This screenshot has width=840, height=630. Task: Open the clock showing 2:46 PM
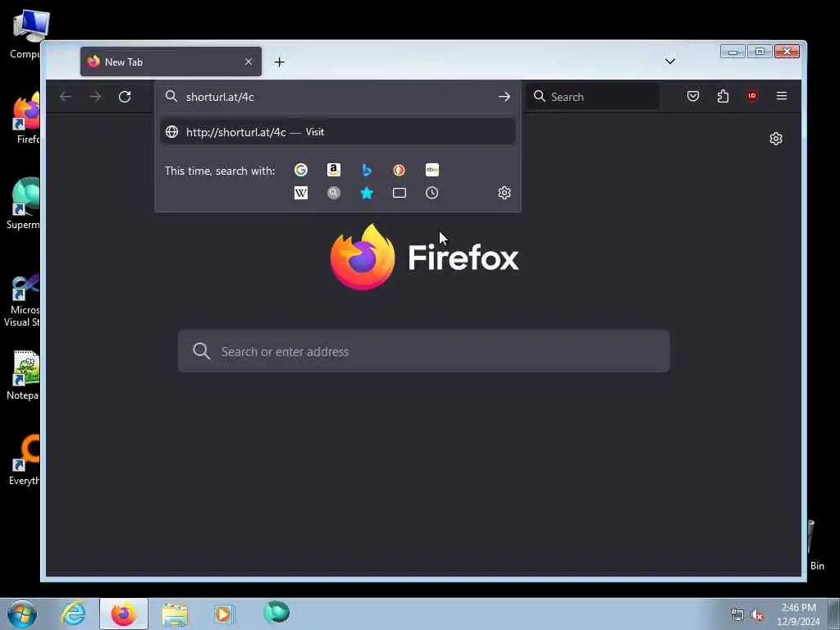798,614
